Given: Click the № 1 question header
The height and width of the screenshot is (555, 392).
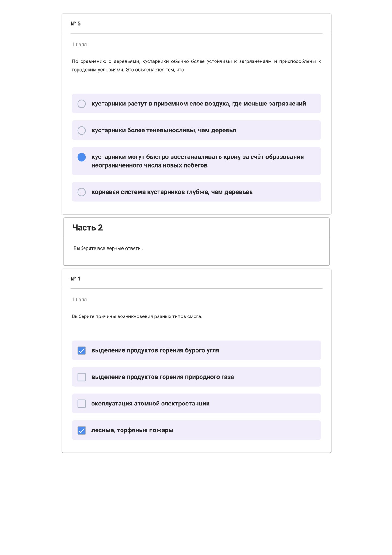Looking at the screenshot, I should coord(76,279).
